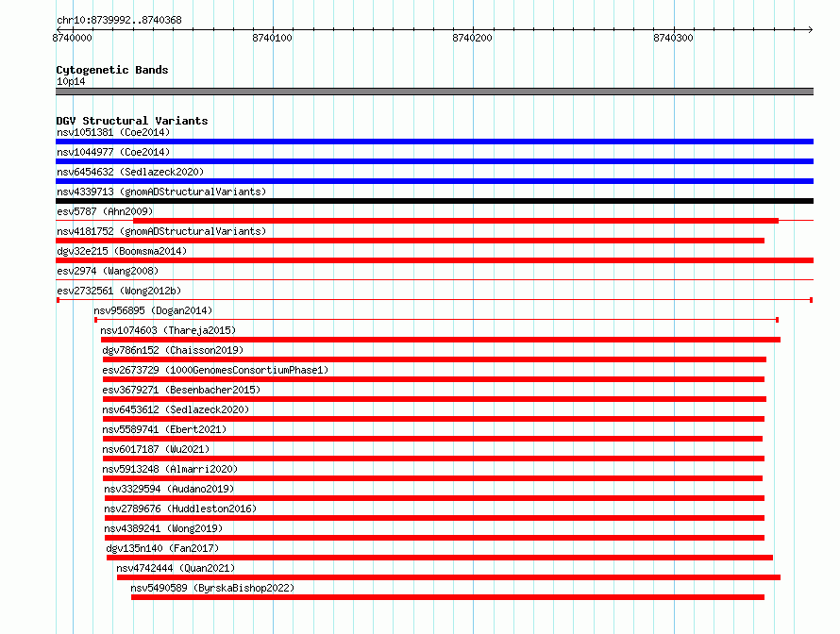Click the thin red line under nsv956895
Screen dimensions: 840x634
437,320
